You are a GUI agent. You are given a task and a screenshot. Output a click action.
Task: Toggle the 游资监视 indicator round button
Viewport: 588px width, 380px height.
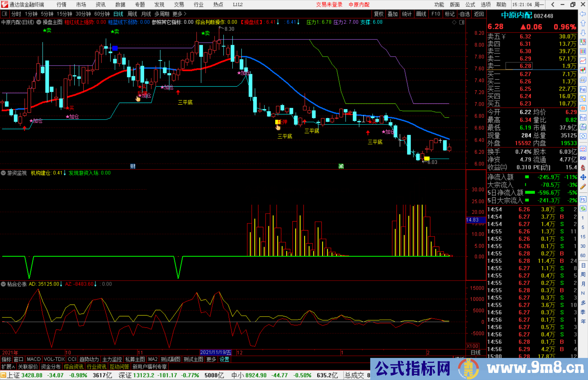point(3,173)
